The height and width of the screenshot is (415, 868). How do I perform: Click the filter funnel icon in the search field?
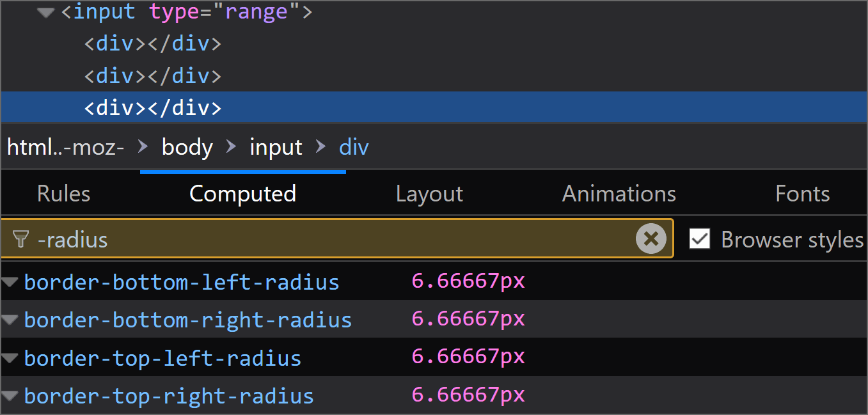tap(21, 239)
